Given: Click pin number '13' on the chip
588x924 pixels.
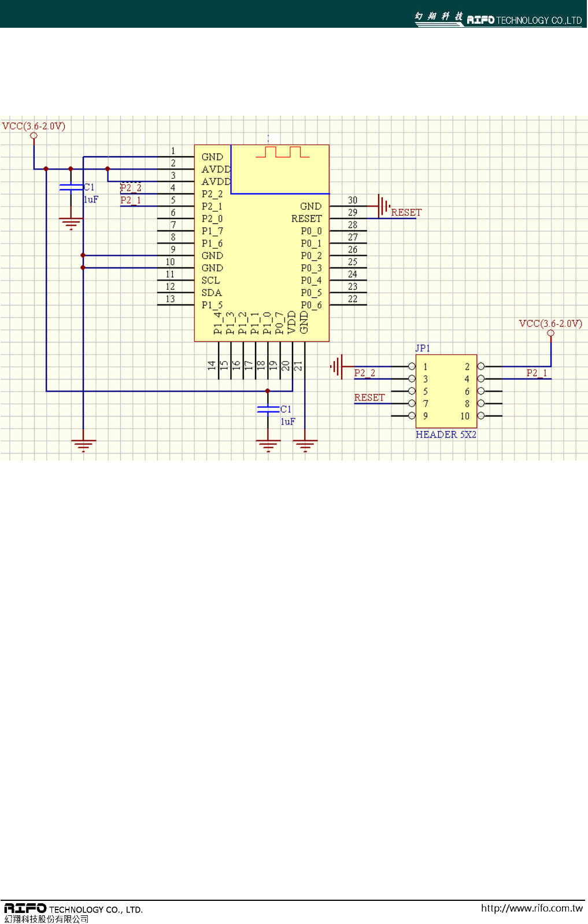Looking at the screenshot, I should pyautogui.click(x=170, y=299).
